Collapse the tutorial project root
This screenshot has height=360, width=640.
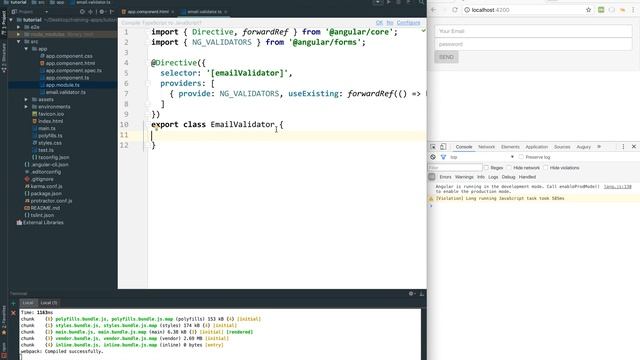pyautogui.click(x=11, y=20)
